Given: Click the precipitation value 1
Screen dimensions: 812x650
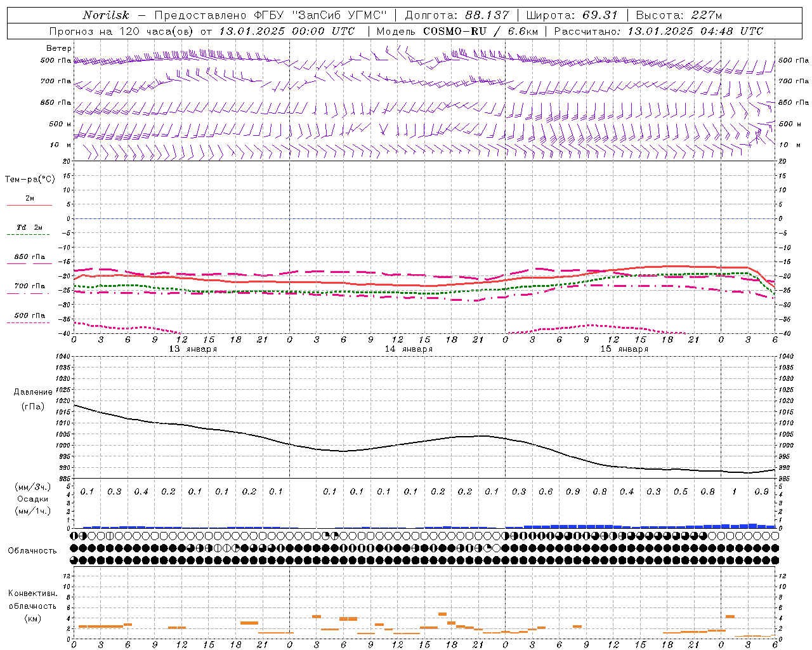Looking at the screenshot, I should tap(734, 491).
